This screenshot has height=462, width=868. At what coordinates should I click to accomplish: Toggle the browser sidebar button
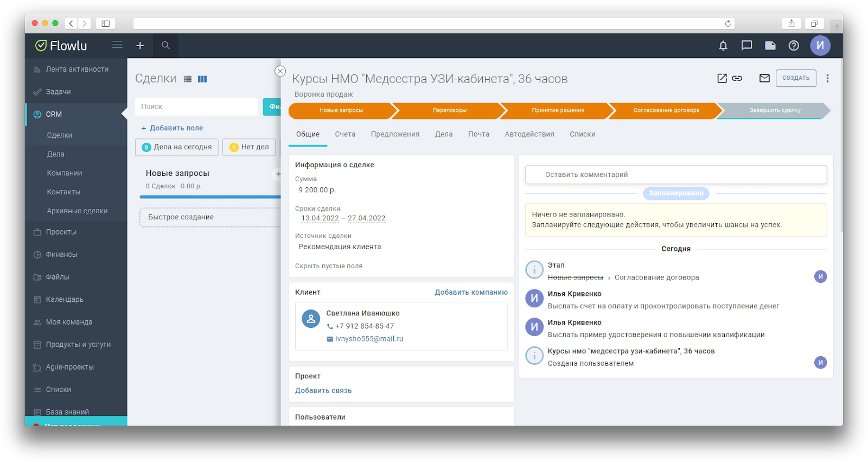click(x=106, y=23)
